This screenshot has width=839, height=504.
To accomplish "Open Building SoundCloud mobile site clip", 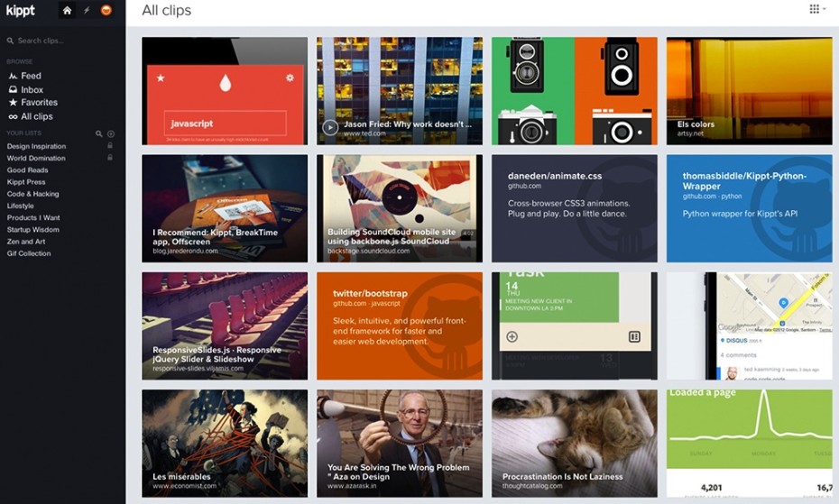I will pyautogui.click(x=399, y=208).
